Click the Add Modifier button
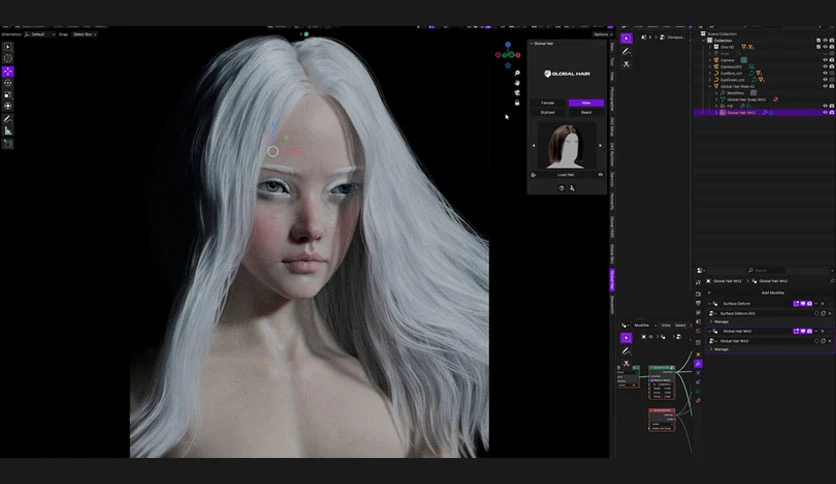The height and width of the screenshot is (484, 836). tap(772, 293)
